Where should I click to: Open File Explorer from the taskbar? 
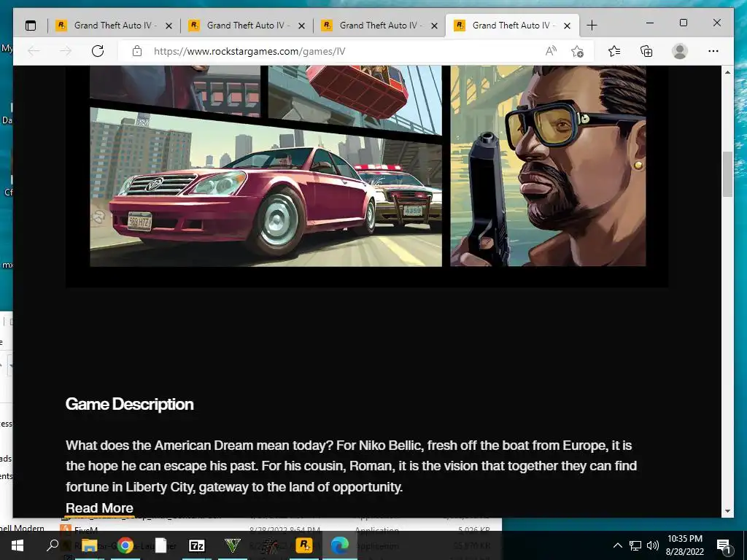[89, 545]
